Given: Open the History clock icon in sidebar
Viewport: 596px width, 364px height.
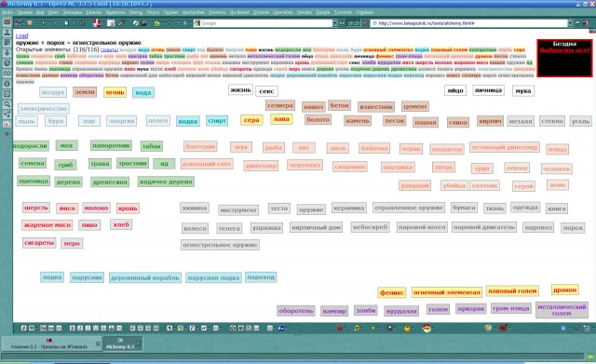Looking at the screenshot, I should tap(7, 63).
